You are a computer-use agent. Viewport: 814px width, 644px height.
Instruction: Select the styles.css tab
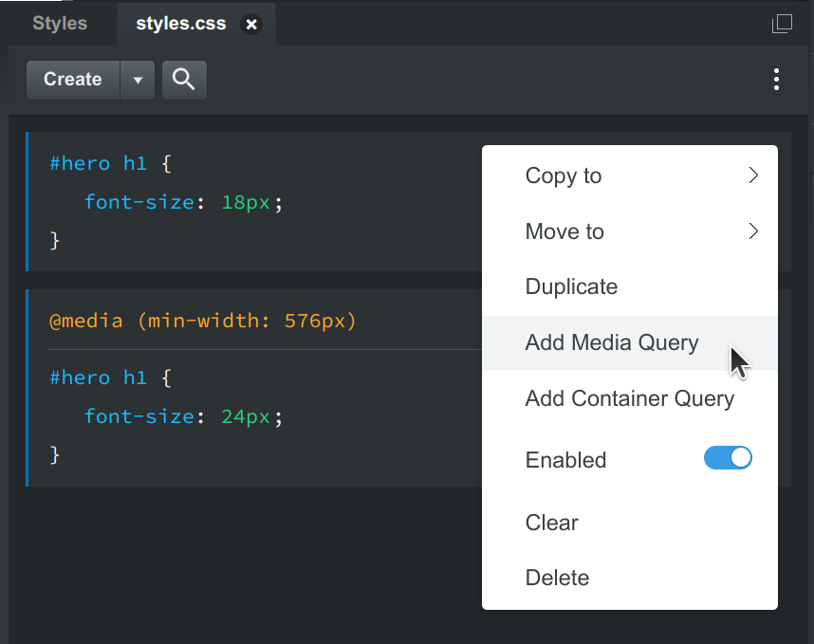180,24
